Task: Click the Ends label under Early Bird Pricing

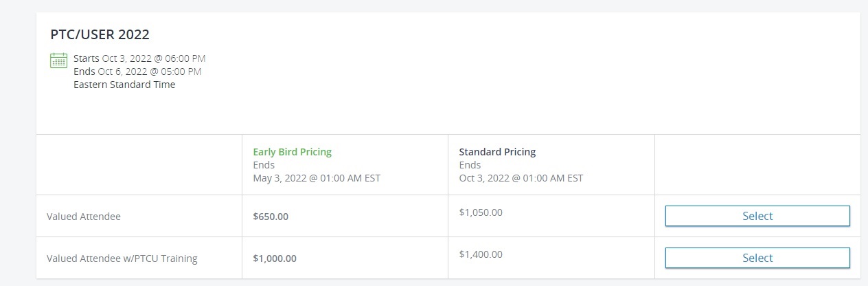Action: click(264, 165)
